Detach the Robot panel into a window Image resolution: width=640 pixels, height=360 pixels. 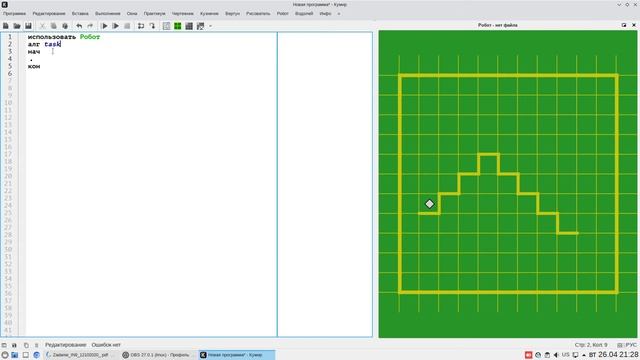pos(624,25)
